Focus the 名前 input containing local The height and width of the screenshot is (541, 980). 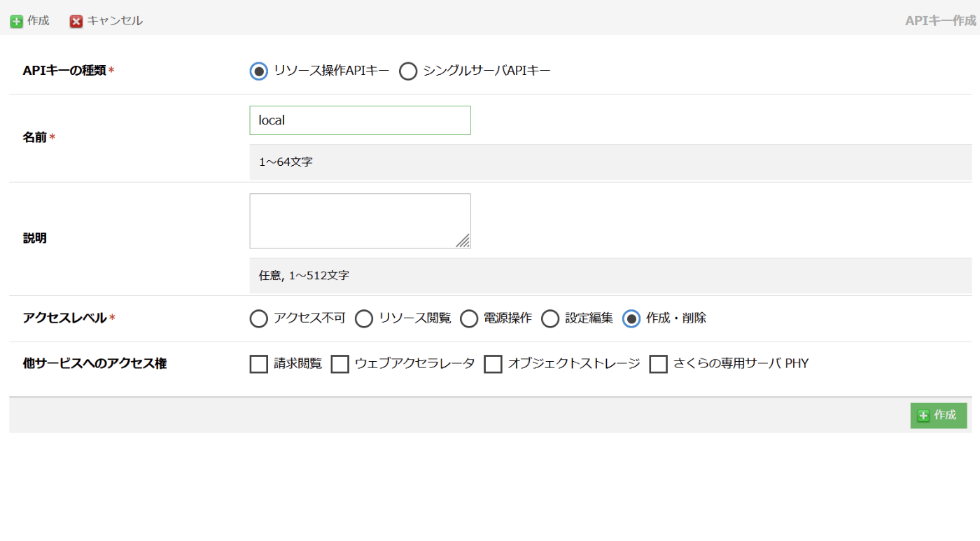point(360,120)
